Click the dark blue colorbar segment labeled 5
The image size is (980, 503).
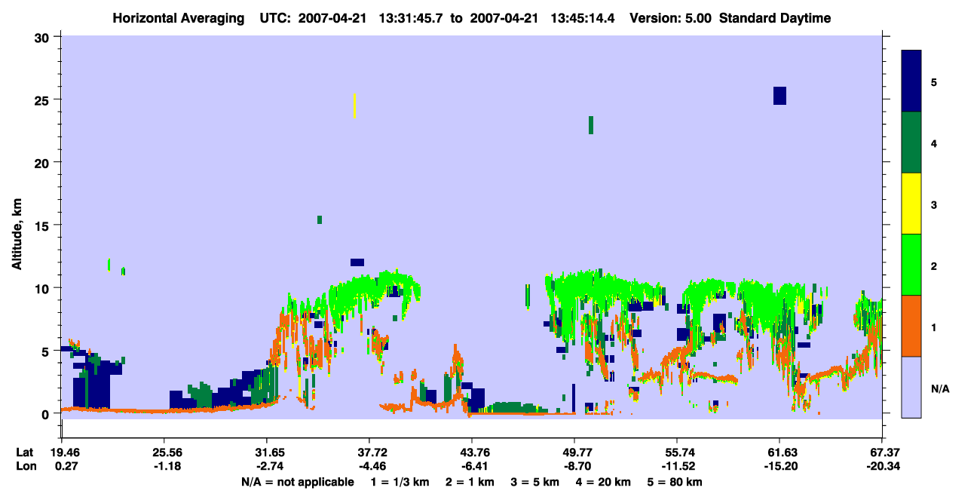pos(911,81)
